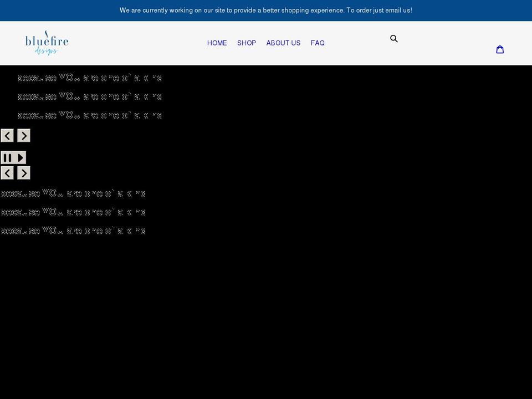Toggle the slideshow to the previous image

coord(7,135)
